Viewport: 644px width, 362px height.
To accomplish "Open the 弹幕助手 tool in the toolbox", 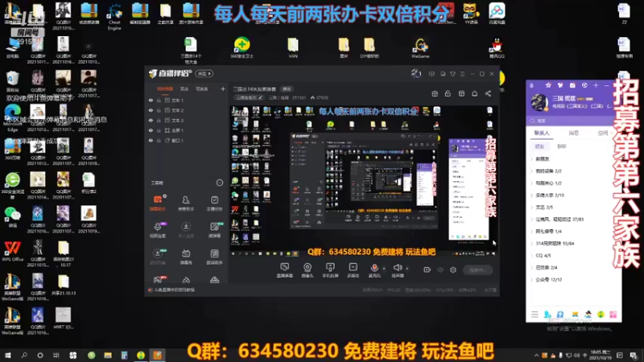I will coord(158,203).
